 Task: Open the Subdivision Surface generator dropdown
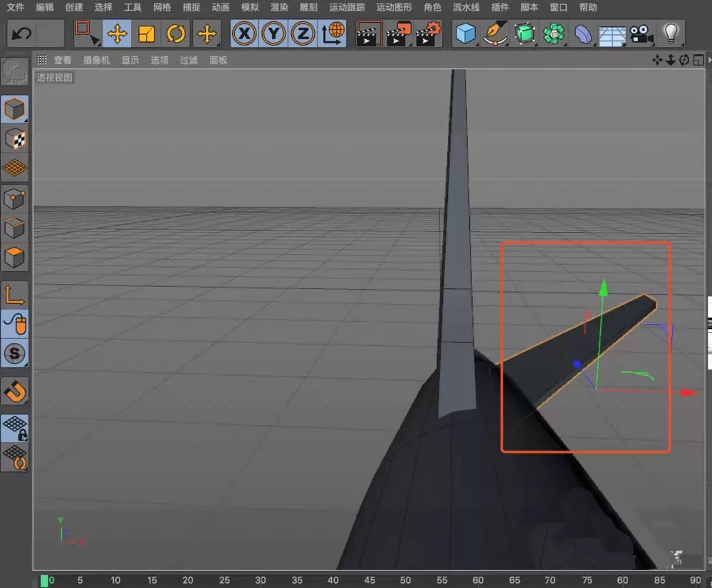pos(523,33)
